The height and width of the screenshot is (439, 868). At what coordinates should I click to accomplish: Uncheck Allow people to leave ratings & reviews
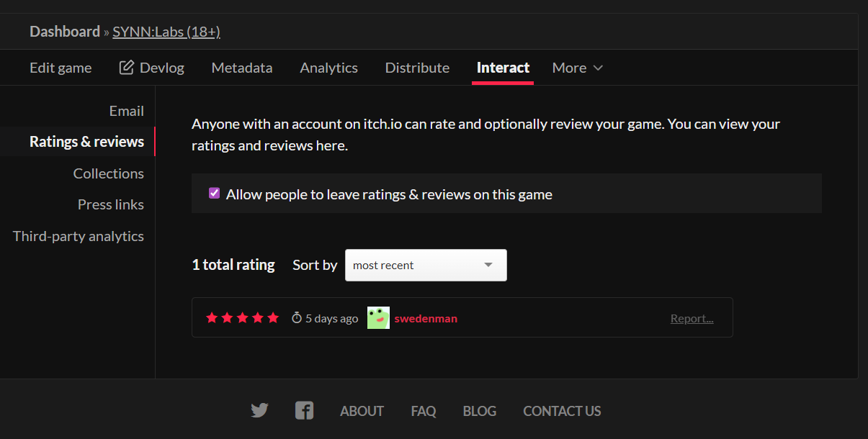pyautogui.click(x=214, y=193)
